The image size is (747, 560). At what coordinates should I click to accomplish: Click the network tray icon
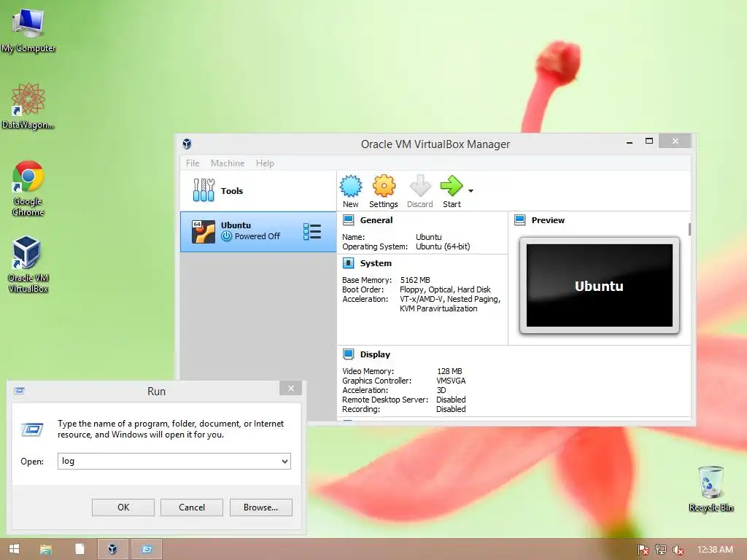tap(661, 550)
